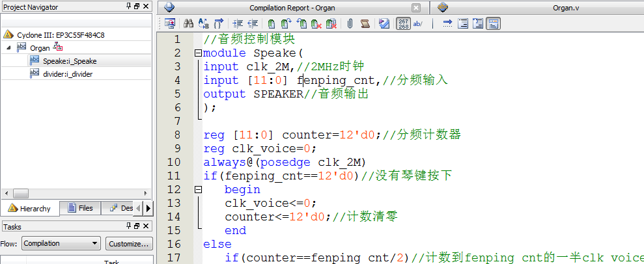The image size is (644, 264).
Task: Click 'counter<=12'd0;' on line 14
Action: coord(278,217)
